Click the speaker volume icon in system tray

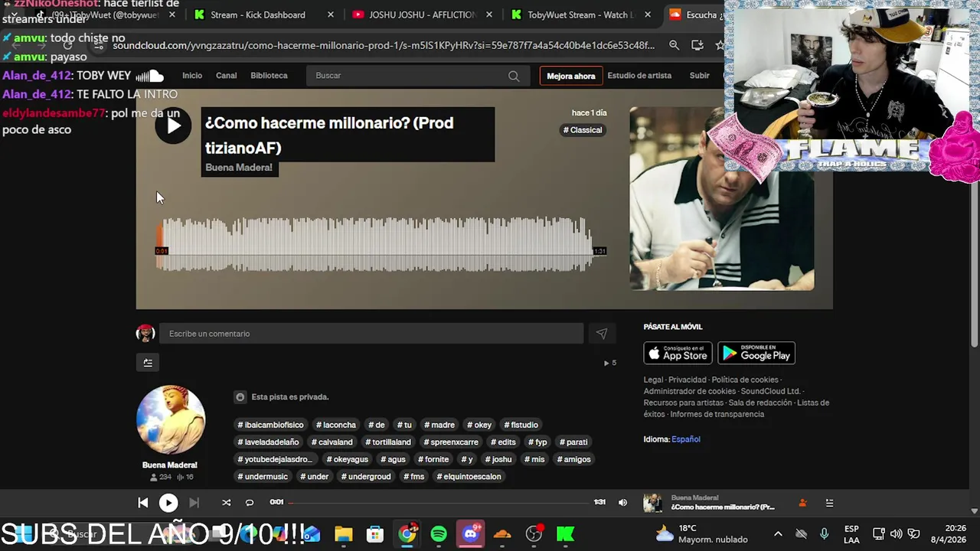pyautogui.click(x=896, y=534)
